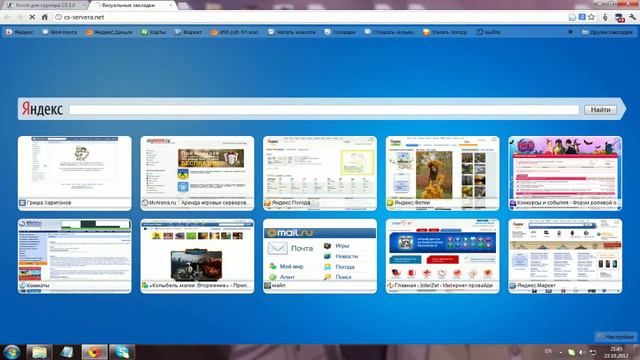Open Skype from the taskbar
Viewport: 640px width, 360px height.
pyautogui.click(x=122, y=352)
